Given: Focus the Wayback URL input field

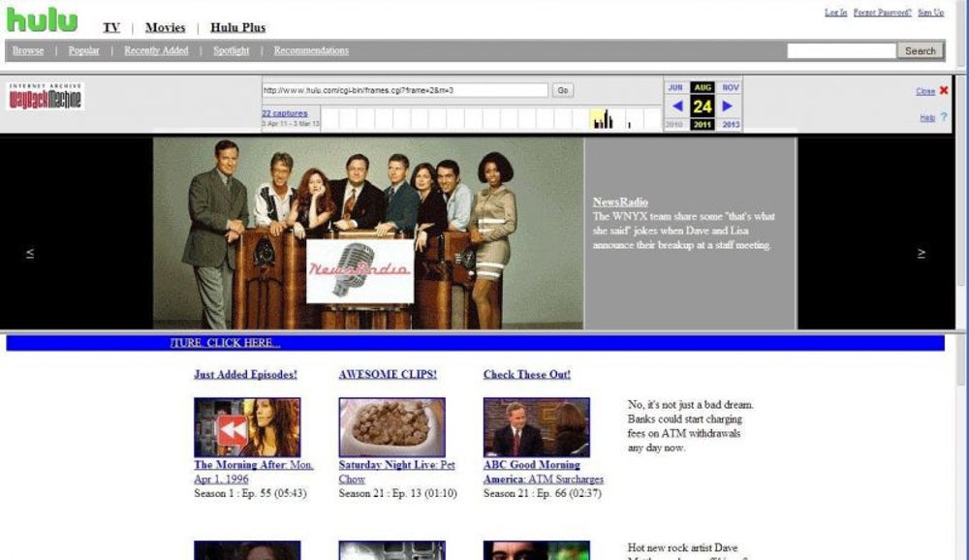Looking at the screenshot, I should point(405,90).
